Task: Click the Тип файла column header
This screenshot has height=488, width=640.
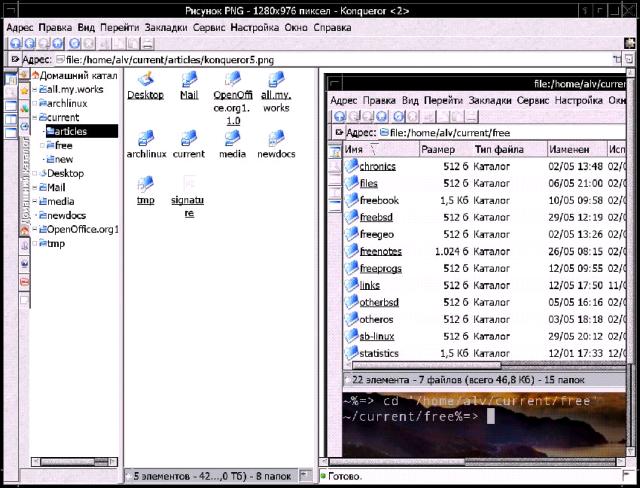Action: pyautogui.click(x=499, y=149)
